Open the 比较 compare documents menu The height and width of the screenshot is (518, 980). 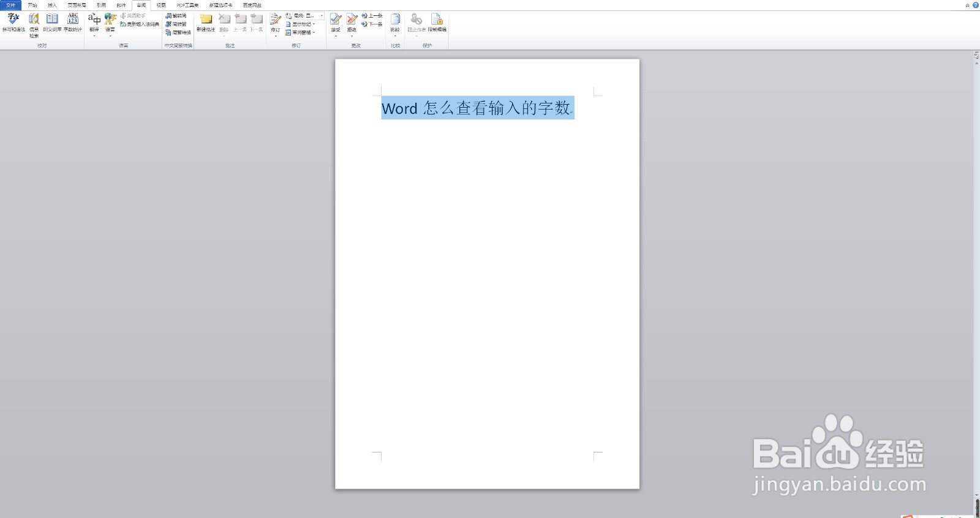click(395, 24)
